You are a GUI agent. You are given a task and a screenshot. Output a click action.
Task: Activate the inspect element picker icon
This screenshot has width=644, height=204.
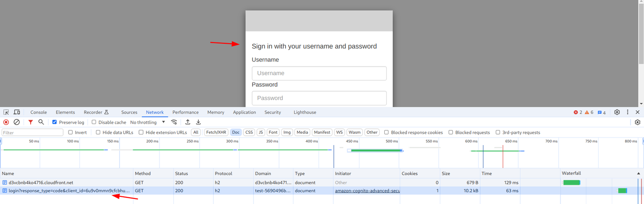coord(6,112)
